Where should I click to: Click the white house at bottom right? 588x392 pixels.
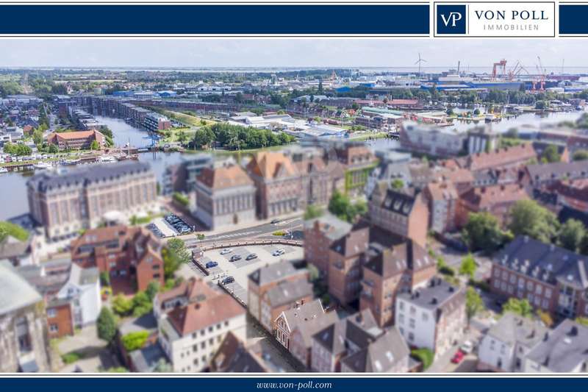point(430,316)
